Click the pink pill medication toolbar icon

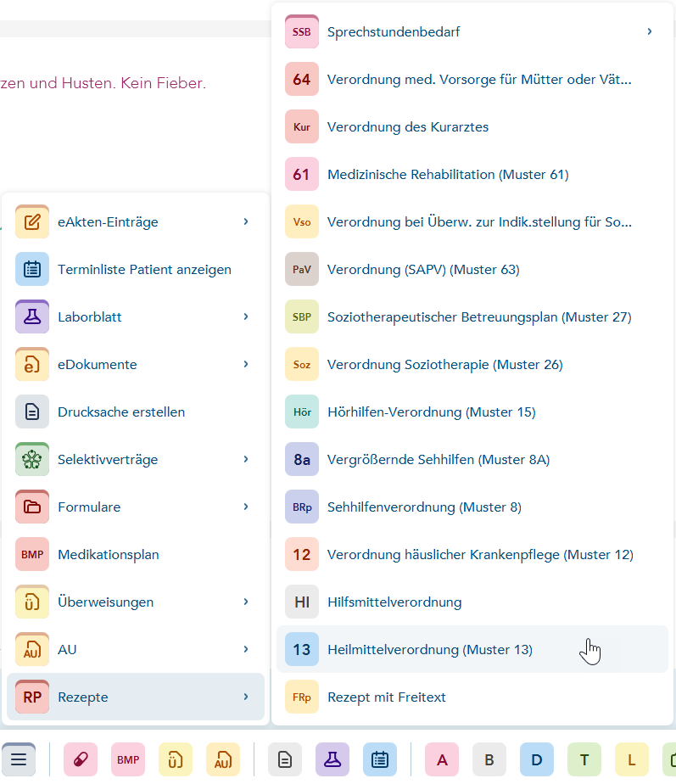pos(81,759)
